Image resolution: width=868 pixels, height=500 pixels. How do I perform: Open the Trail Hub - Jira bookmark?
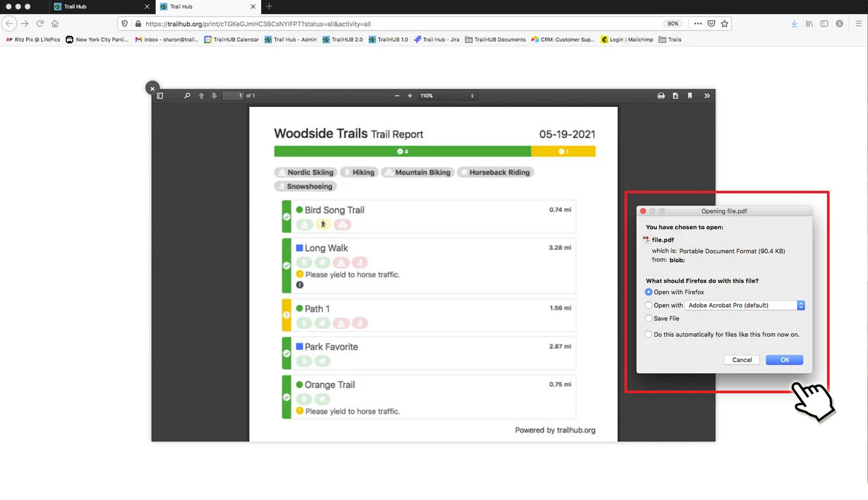tap(436, 40)
